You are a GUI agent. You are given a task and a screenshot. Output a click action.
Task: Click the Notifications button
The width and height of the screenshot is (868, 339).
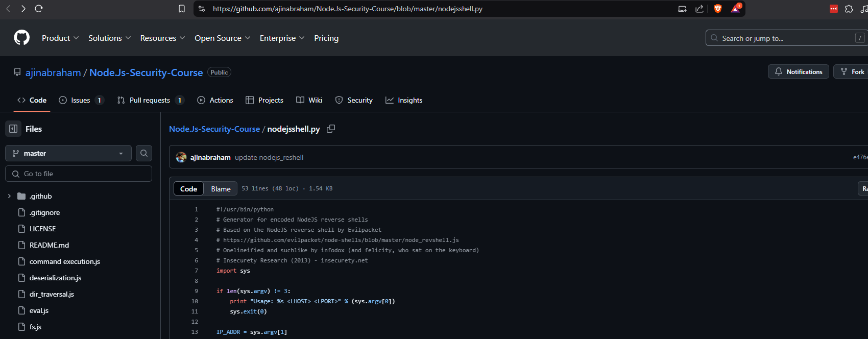pyautogui.click(x=798, y=72)
